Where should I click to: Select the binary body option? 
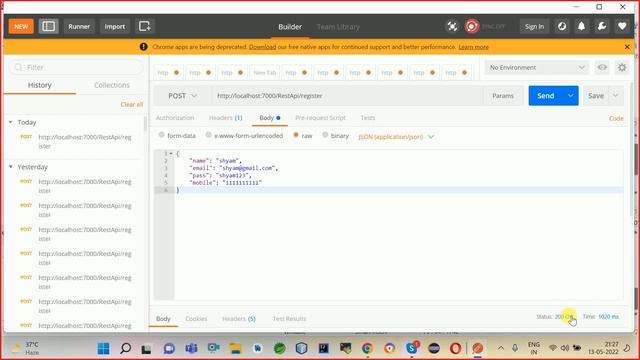(x=325, y=135)
